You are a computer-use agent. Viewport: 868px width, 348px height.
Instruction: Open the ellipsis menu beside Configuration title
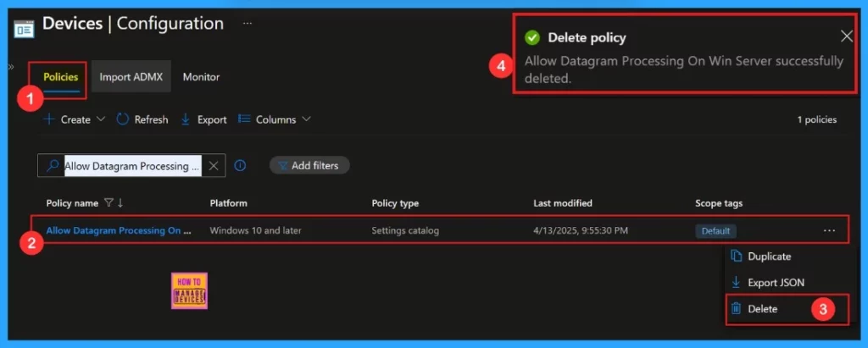pos(248,23)
